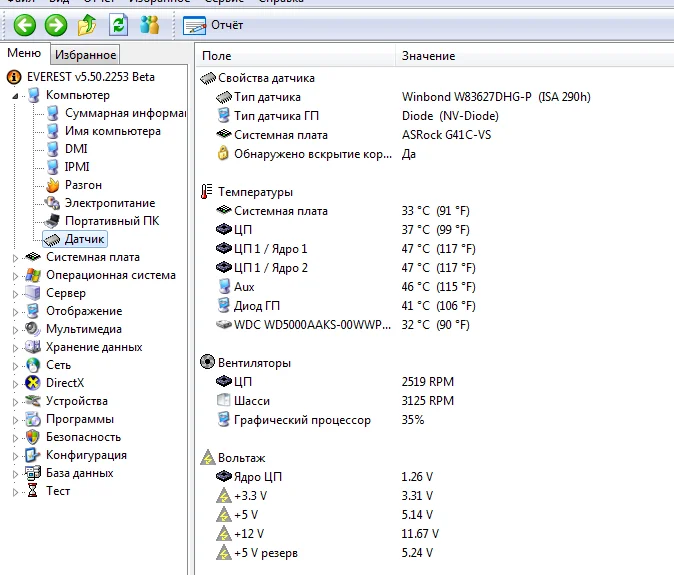The height and width of the screenshot is (575, 674).
Task: Select the Шасси fan row
Action: [x=435, y=401]
